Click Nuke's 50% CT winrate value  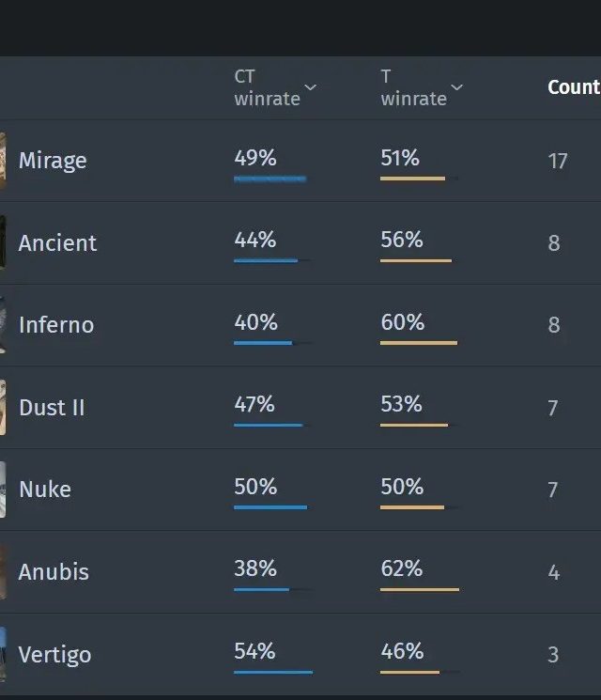point(255,487)
